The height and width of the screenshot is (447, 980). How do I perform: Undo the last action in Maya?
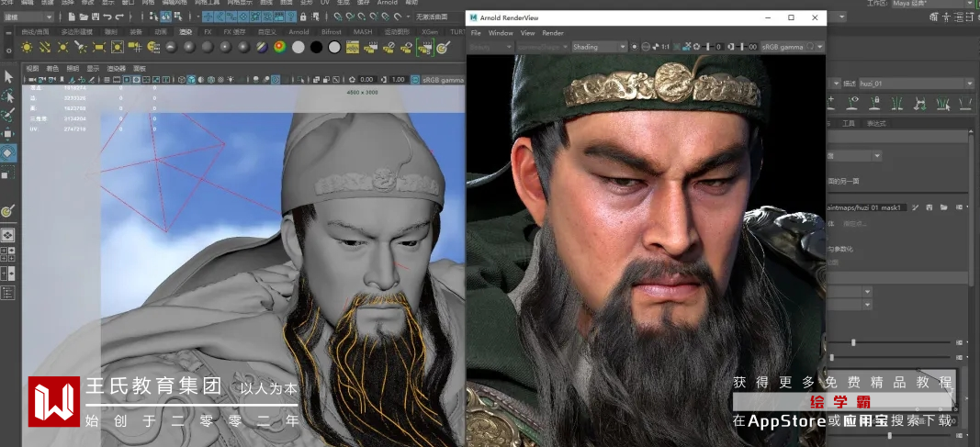tap(107, 17)
